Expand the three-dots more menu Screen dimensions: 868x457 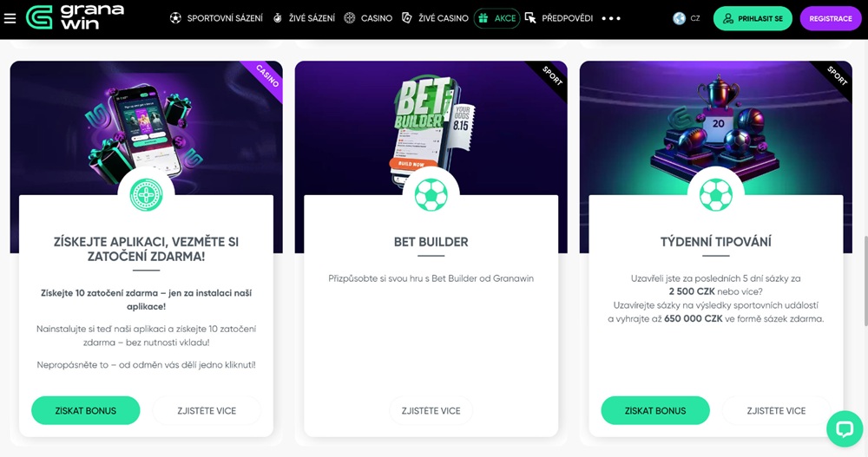pos(611,18)
